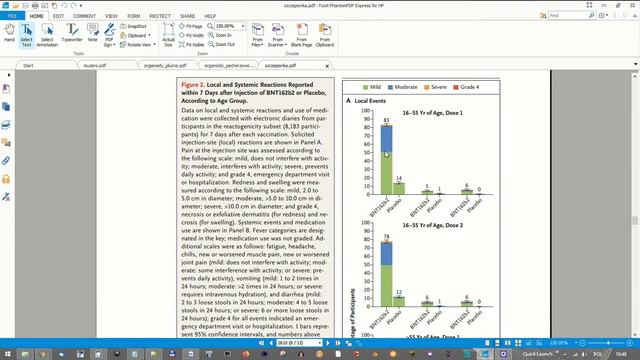Click Zoom In in the ribbon
This screenshot has height=360, width=640.
pyautogui.click(x=220, y=36)
